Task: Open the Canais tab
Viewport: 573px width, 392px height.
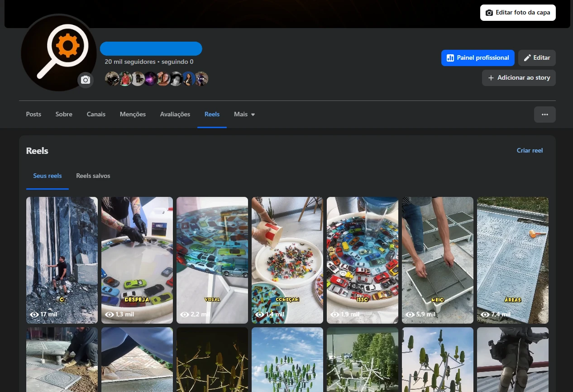Action: pos(96,115)
